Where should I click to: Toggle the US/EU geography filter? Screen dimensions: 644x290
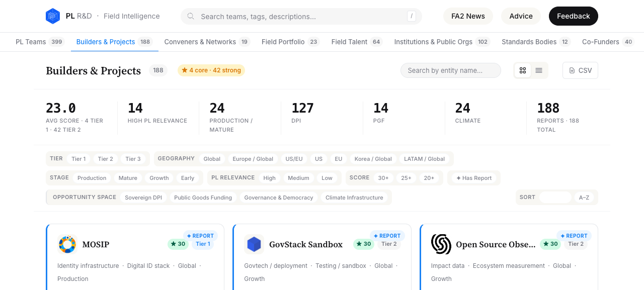[x=294, y=159]
